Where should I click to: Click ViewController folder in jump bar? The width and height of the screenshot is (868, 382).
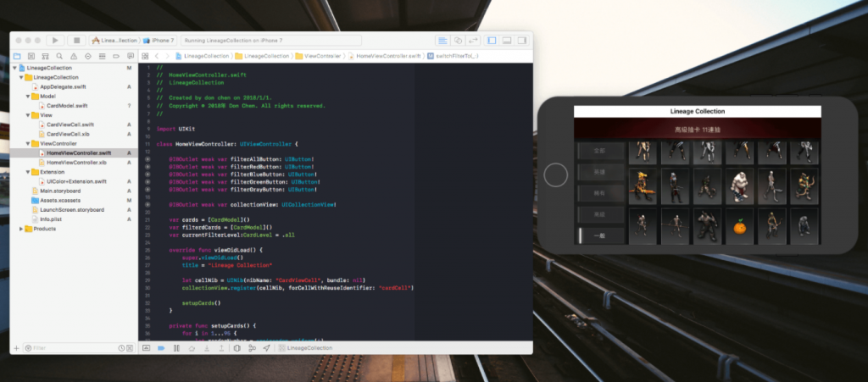click(x=318, y=57)
